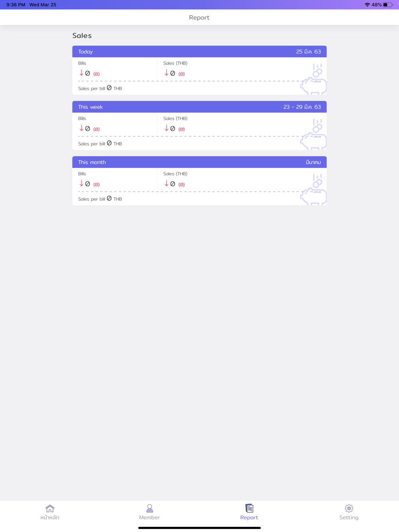This screenshot has height=532, width=399.
Task: Open the This month sales header
Action: pos(199,162)
